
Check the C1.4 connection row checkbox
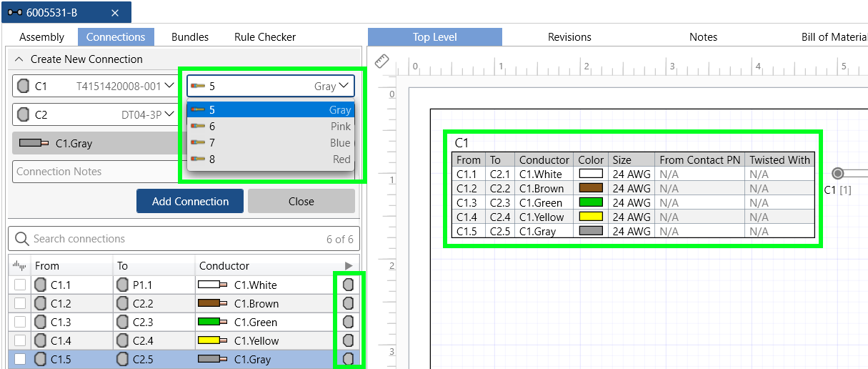click(20, 340)
